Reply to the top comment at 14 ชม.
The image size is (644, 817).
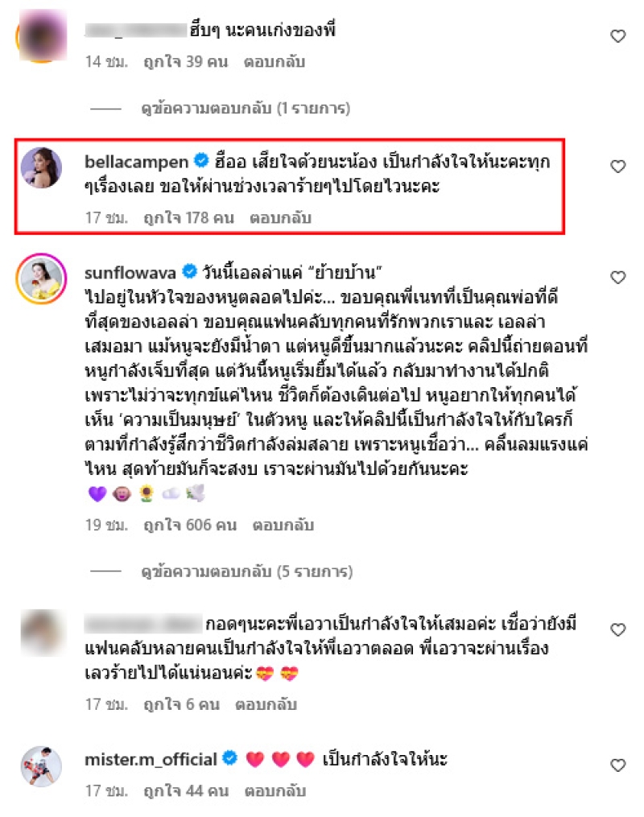click(x=274, y=61)
